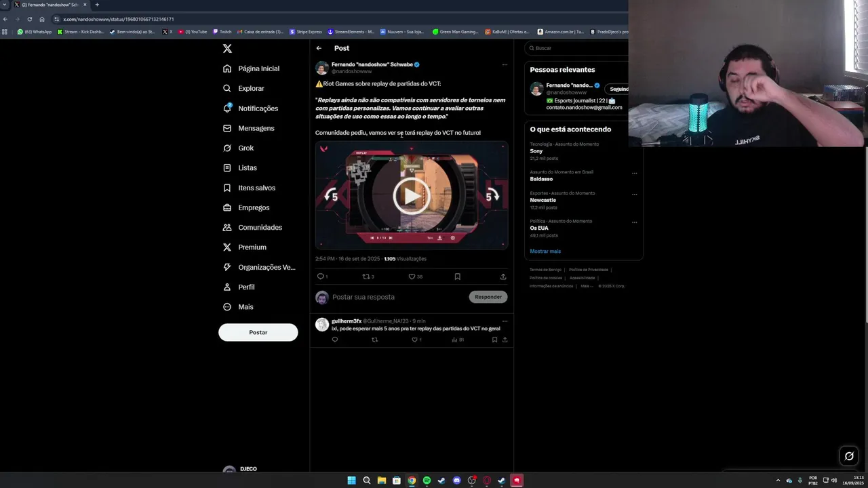Screen dimensions: 868x488
Task: Repost icon under the main post
Action: click(366, 277)
